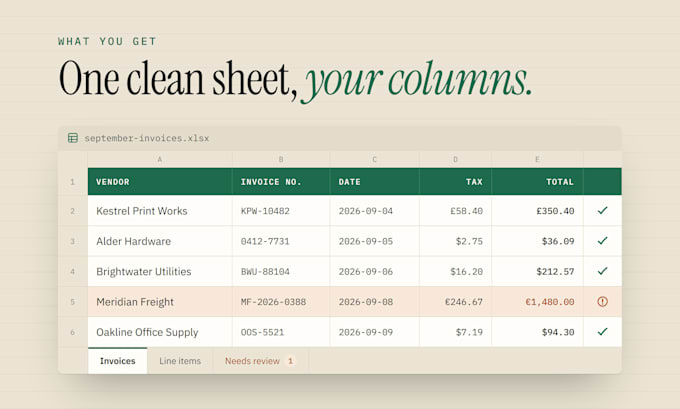Select row number 3

point(72,241)
